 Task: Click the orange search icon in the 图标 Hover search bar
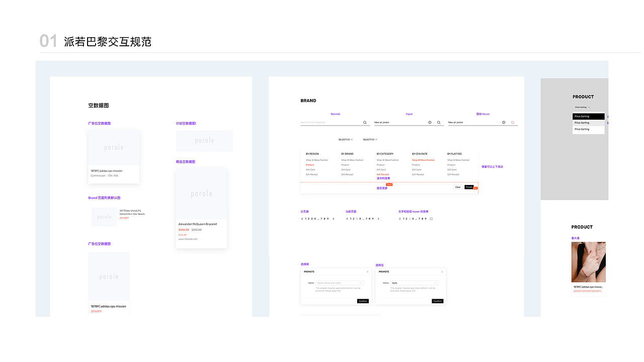513,122
